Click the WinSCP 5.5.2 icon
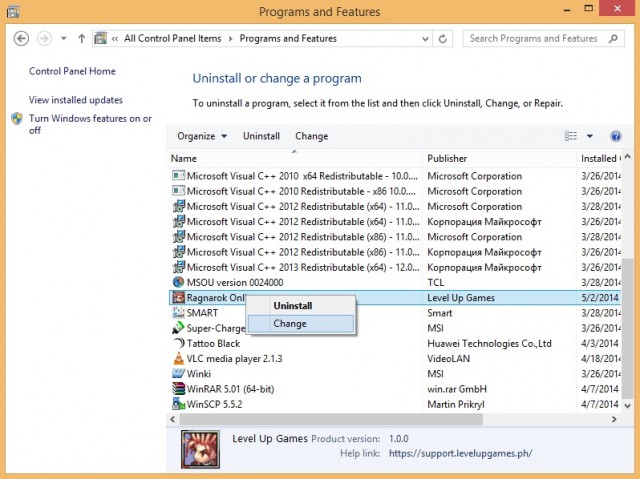 tap(178, 404)
